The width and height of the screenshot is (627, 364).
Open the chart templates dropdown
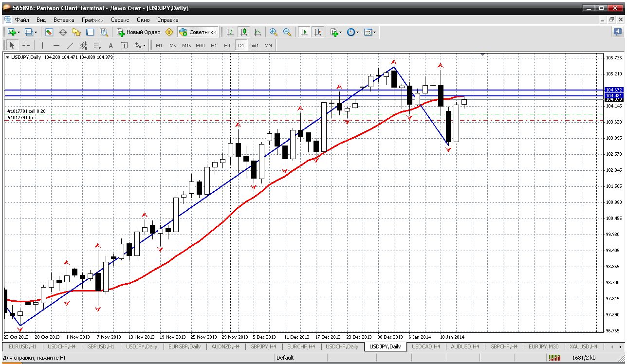(x=370, y=32)
